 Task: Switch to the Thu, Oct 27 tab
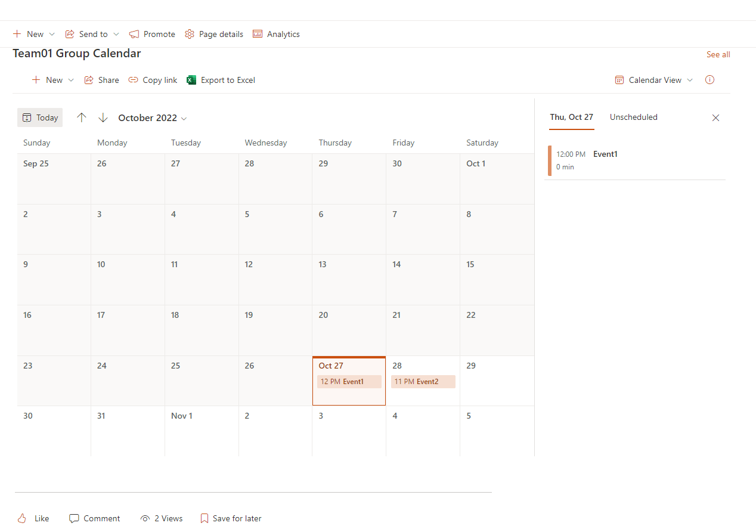[572, 117]
